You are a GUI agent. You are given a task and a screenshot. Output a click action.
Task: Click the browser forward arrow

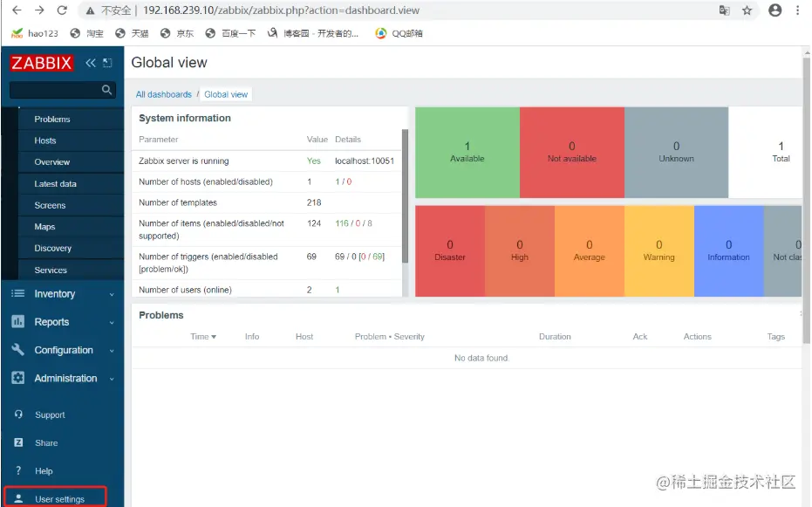[39, 10]
